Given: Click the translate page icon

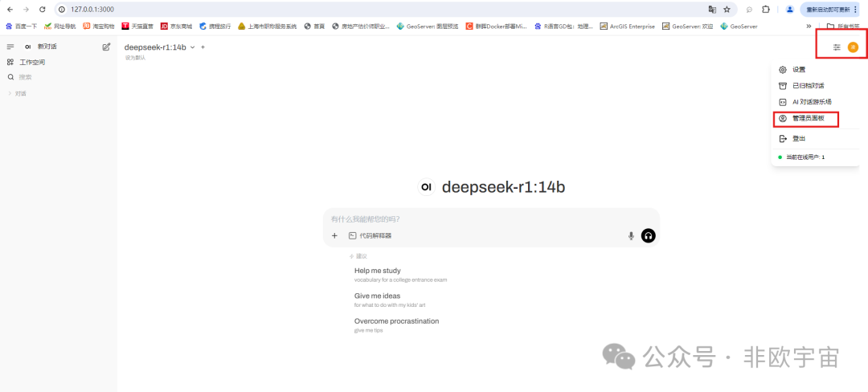Looking at the screenshot, I should pos(712,10).
